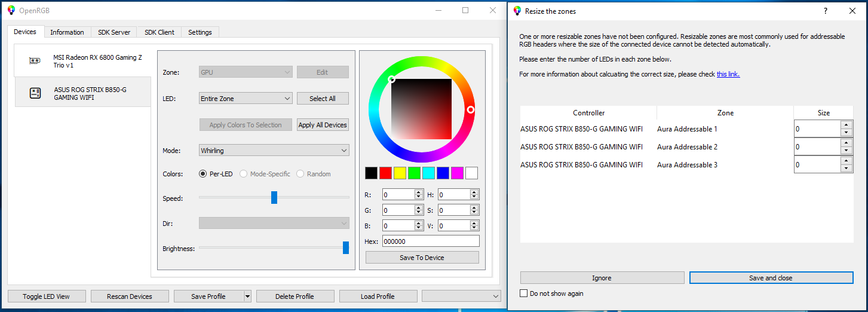The height and width of the screenshot is (312, 868).
Task: Open the Mode dropdown showing Whirling
Action: 274,151
